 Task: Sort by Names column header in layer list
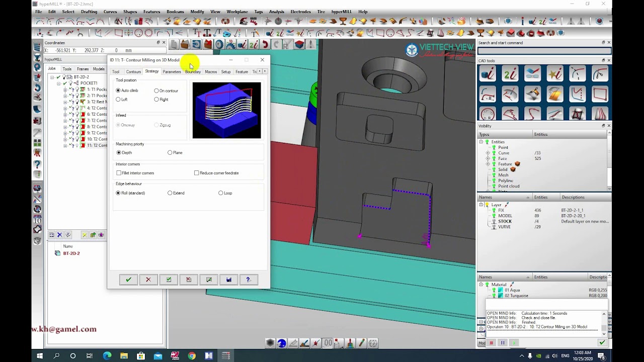click(x=505, y=197)
